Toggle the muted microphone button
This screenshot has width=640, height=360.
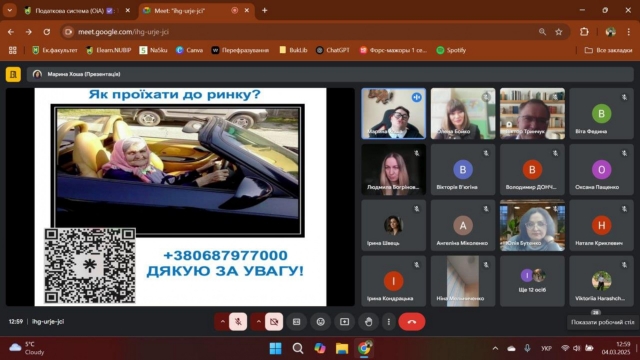[238, 322]
